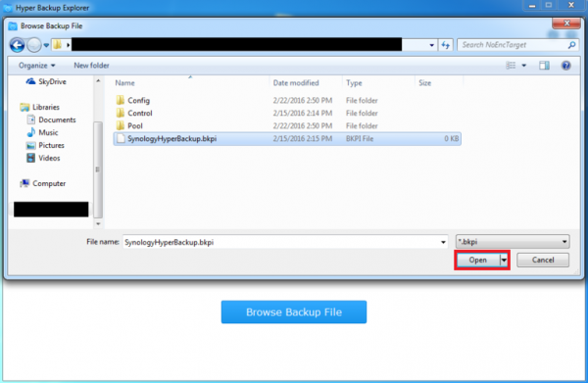The image size is (588, 383).
Task: Click the Music note icon
Action: [x=30, y=132]
